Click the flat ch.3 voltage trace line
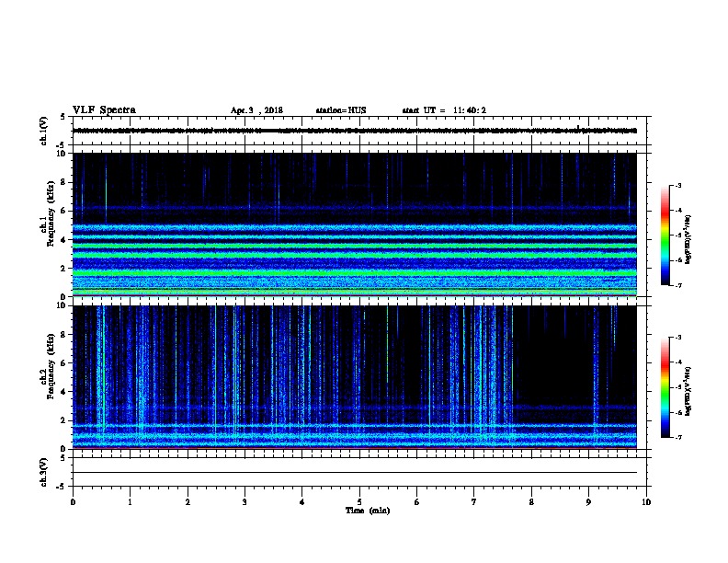The image size is (728, 563). tap(355, 473)
